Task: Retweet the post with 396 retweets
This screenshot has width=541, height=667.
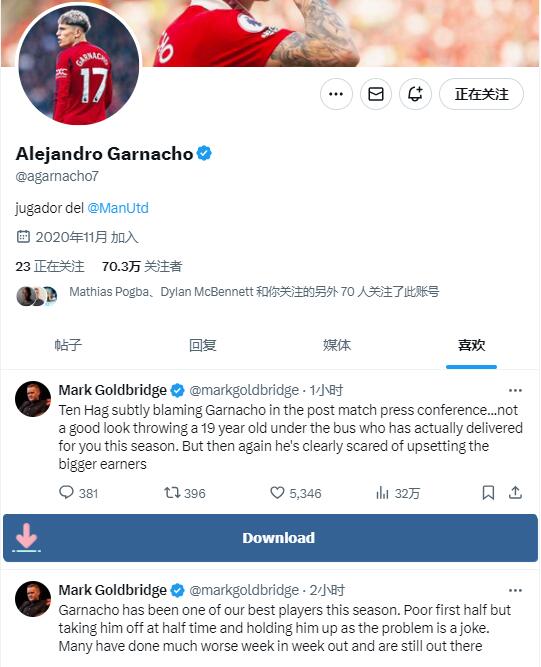Action: (172, 493)
